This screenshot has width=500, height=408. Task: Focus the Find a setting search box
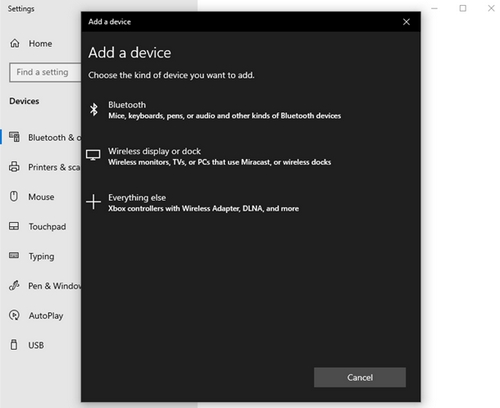pyautogui.click(x=45, y=72)
